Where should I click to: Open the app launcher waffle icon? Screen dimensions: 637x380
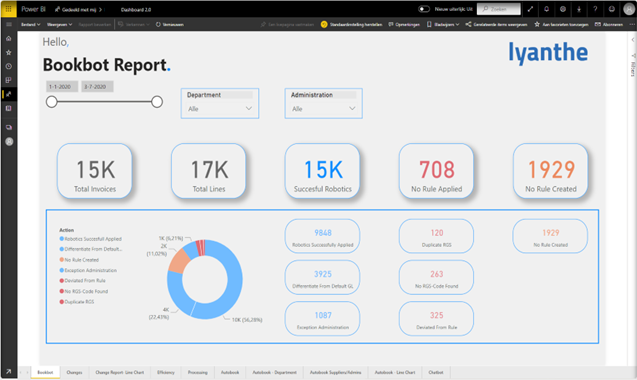(8, 9)
